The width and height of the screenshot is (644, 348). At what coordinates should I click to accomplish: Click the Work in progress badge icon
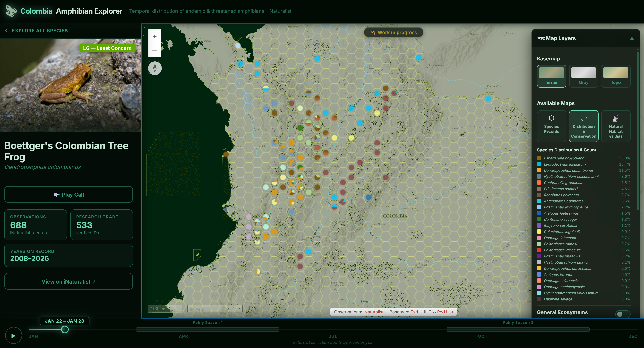(x=373, y=33)
